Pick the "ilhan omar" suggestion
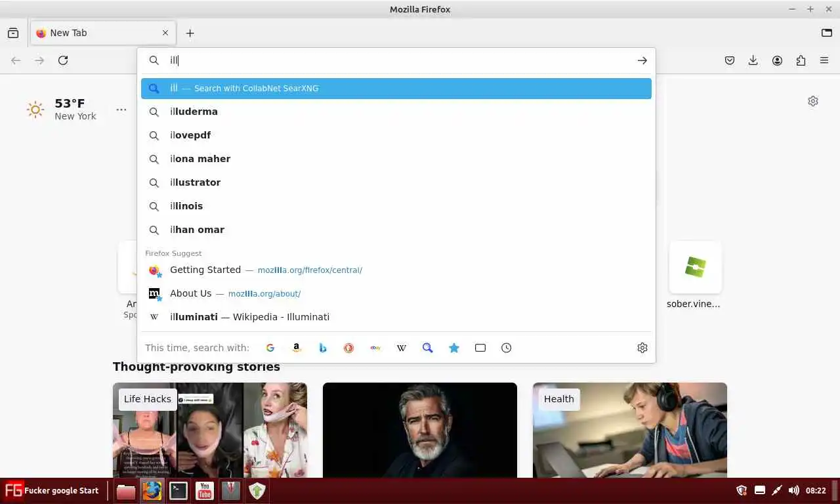The image size is (840, 504). pyautogui.click(x=396, y=230)
